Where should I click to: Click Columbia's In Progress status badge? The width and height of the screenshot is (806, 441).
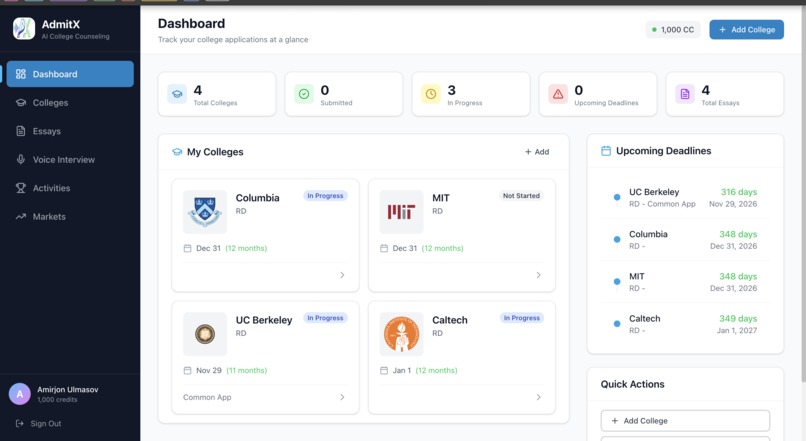pos(325,196)
